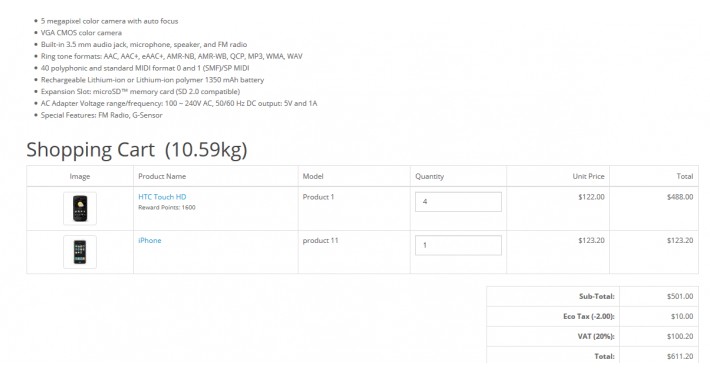This screenshot has width=710, height=380.
Task: Select the $10.00 eco tax value
Action: coord(682,316)
